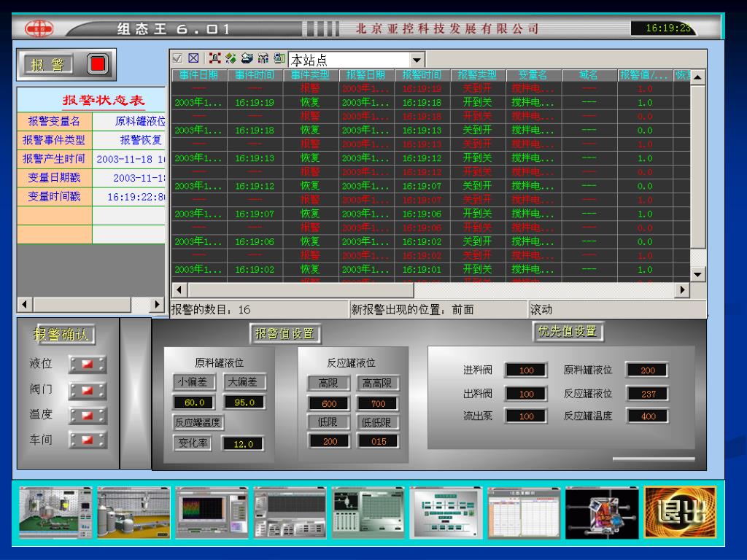This screenshot has height=560, width=747.
Task: Toggle the 车间 alarm confirm switch
Action: click(88, 440)
